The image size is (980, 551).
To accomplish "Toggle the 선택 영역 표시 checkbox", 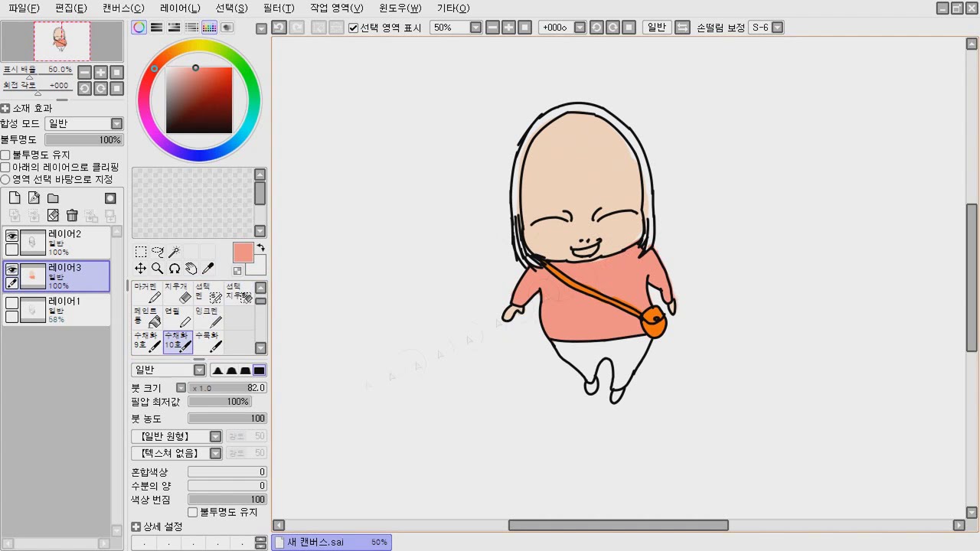I will tap(353, 28).
